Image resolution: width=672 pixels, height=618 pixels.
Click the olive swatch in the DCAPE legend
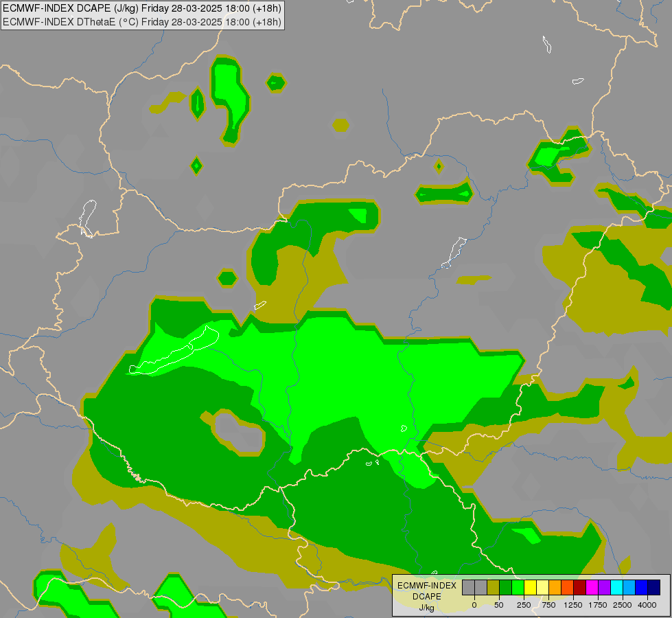click(494, 587)
